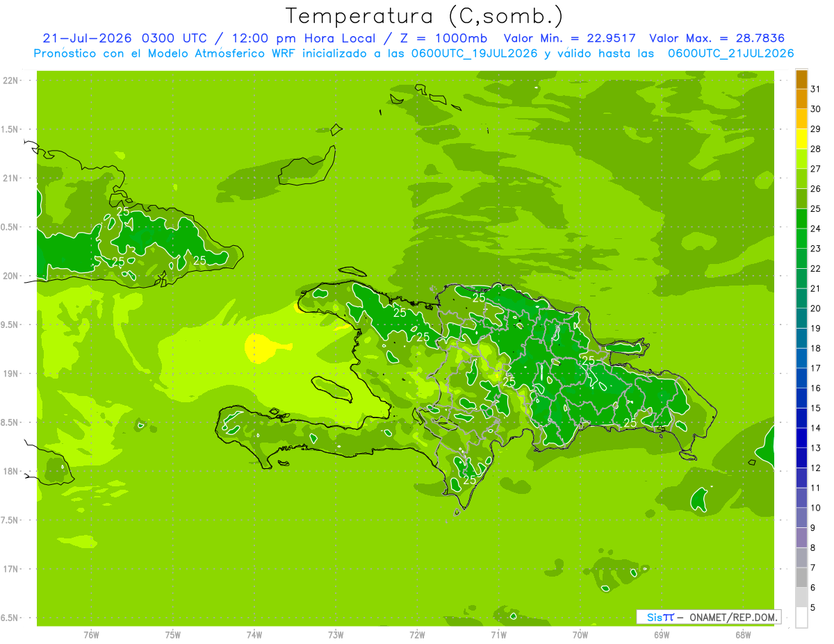Image resolution: width=834 pixels, height=644 pixels.
Task: Click the "70W" longitude axis label
Action: click(x=580, y=635)
